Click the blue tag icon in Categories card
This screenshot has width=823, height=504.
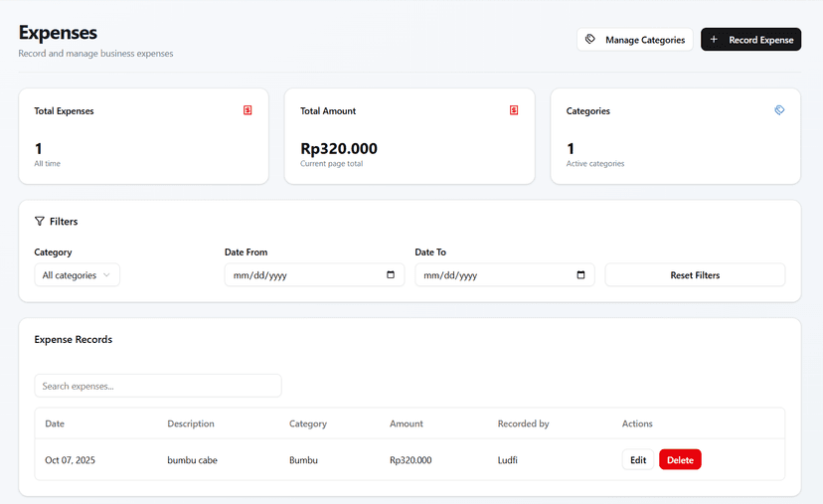(x=779, y=110)
